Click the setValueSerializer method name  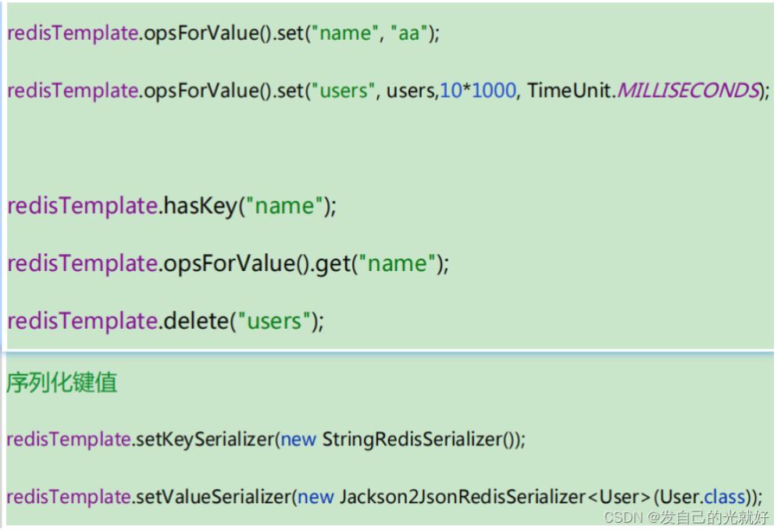pyautogui.click(x=211, y=496)
